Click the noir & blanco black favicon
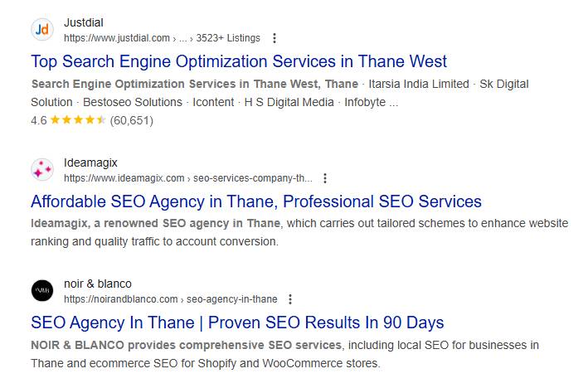The height and width of the screenshot is (388, 588). pos(42,291)
